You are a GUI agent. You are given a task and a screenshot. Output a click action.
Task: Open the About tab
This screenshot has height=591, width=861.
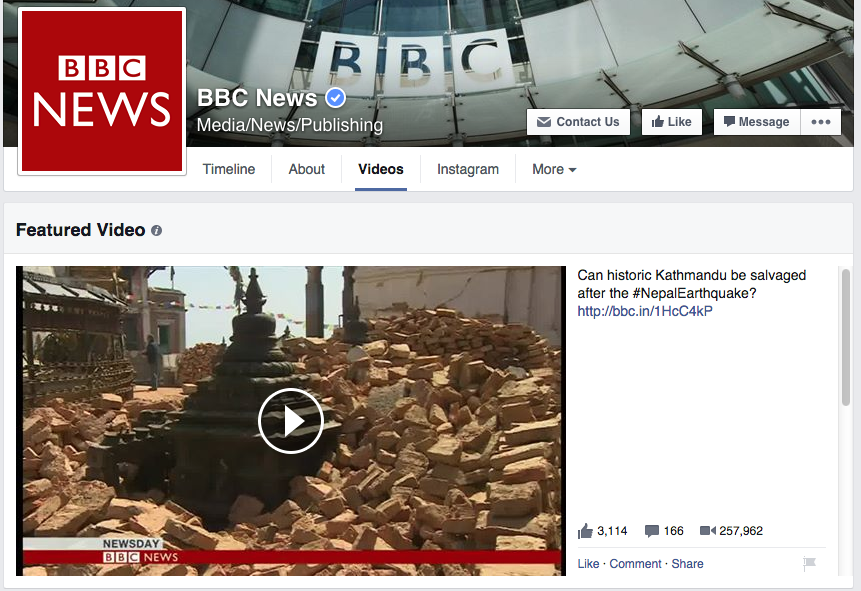click(307, 169)
